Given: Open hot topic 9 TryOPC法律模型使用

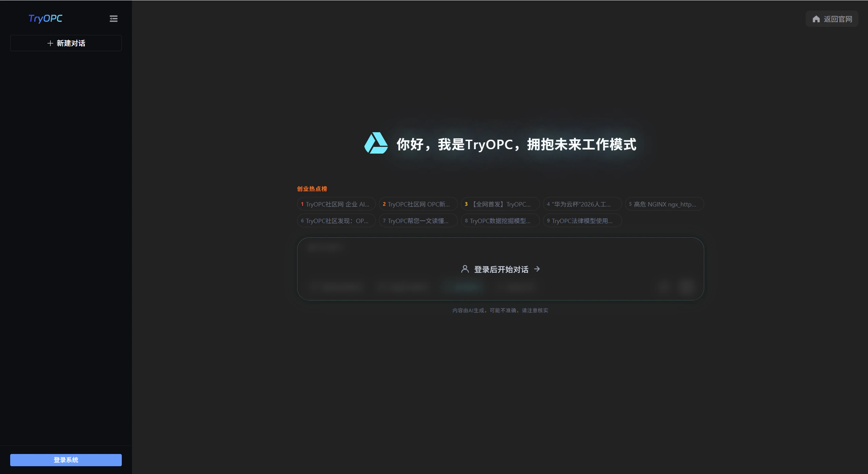Looking at the screenshot, I should 582,221.
